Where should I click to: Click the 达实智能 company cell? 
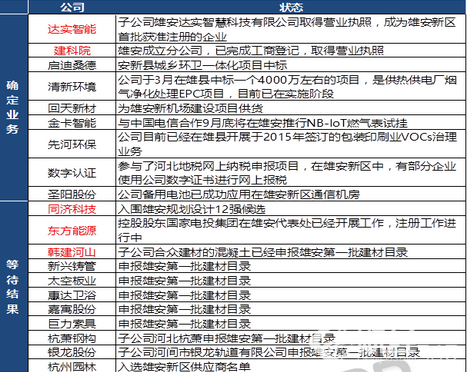coord(72,29)
